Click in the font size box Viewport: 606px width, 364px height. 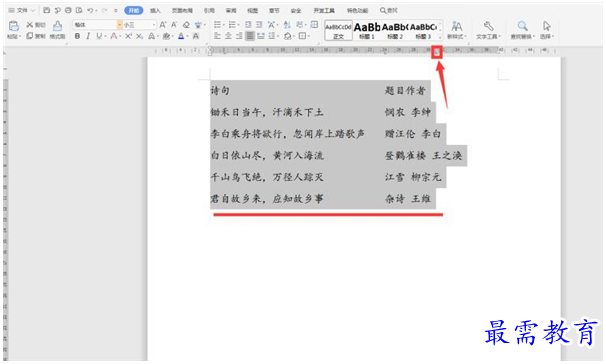pos(137,25)
